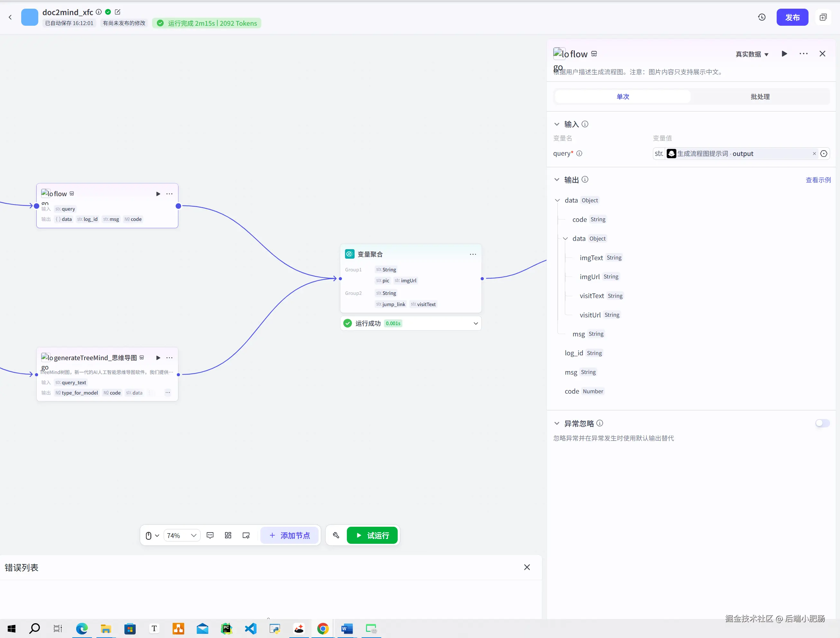
Task: Open the 查看示例 link
Action: point(818,180)
